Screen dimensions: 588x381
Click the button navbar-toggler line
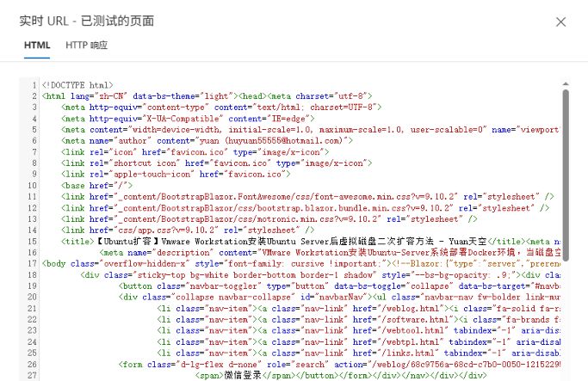(339, 286)
